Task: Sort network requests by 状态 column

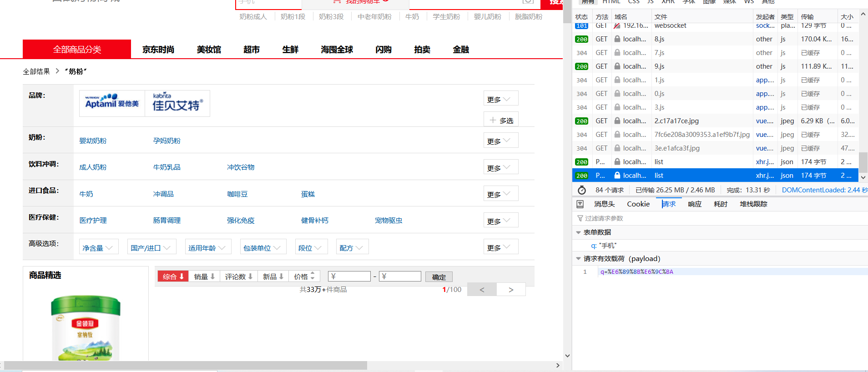Action: pyautogui.click(x=582, y=17)
